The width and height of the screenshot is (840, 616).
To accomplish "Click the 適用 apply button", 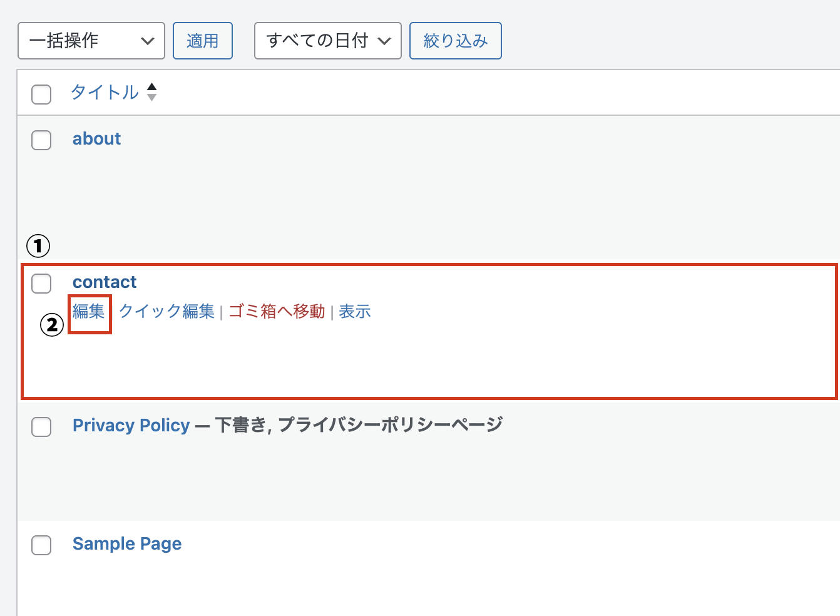I will coord(202,41).
